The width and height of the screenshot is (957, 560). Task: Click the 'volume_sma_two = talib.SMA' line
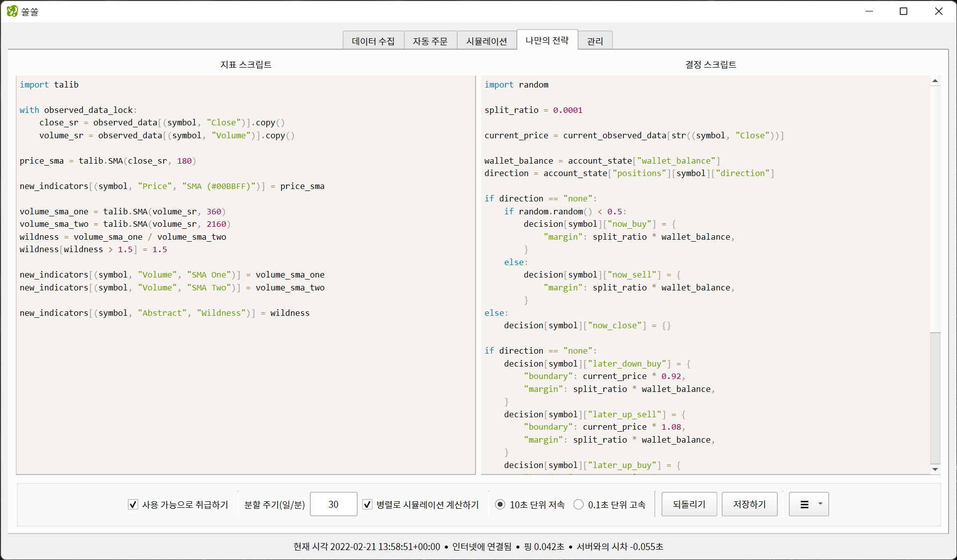click(125, 224)
